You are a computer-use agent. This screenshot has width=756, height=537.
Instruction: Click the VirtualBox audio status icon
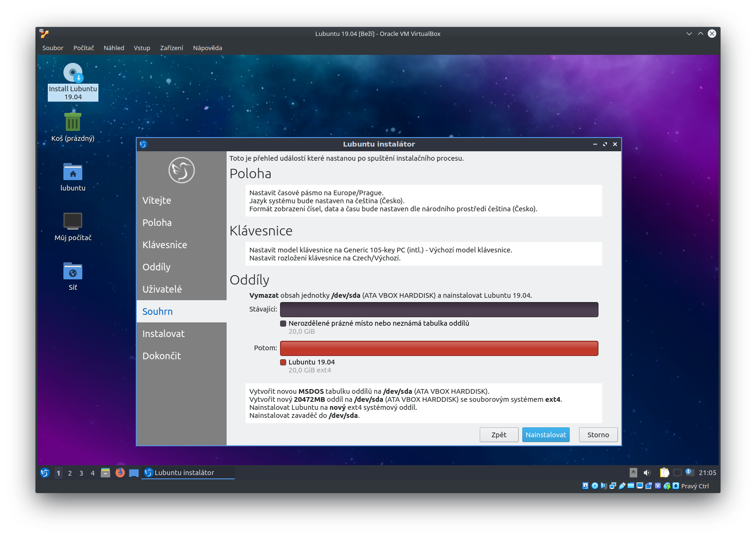604,486
